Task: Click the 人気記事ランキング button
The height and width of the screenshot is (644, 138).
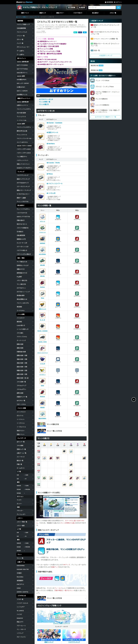Action: [105, 55]
